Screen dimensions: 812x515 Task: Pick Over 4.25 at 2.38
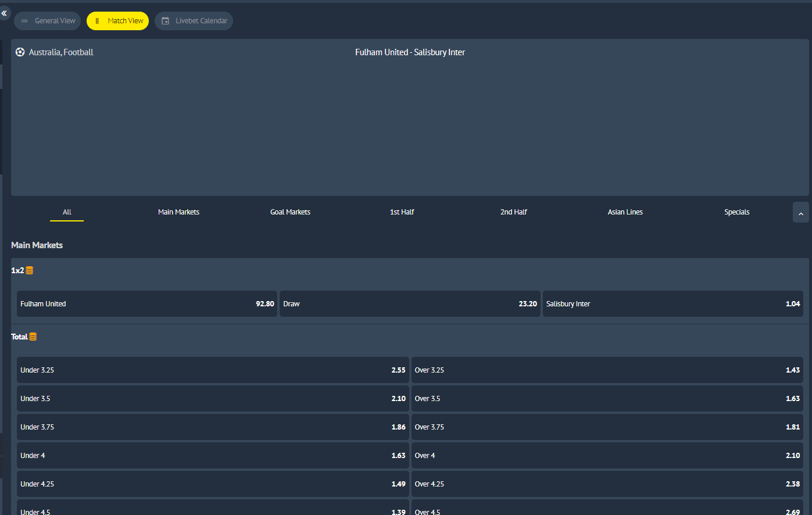click(607, 484)
